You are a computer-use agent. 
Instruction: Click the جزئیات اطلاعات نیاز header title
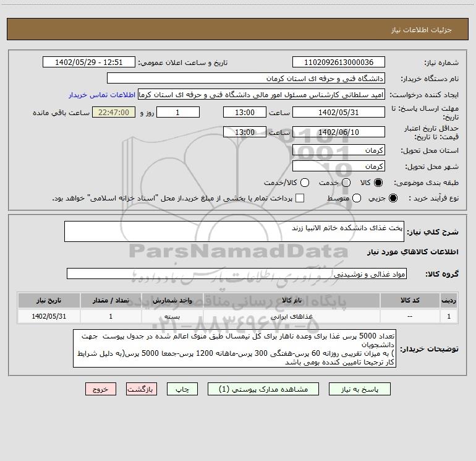pyautogui.click(x=422, y=30)
